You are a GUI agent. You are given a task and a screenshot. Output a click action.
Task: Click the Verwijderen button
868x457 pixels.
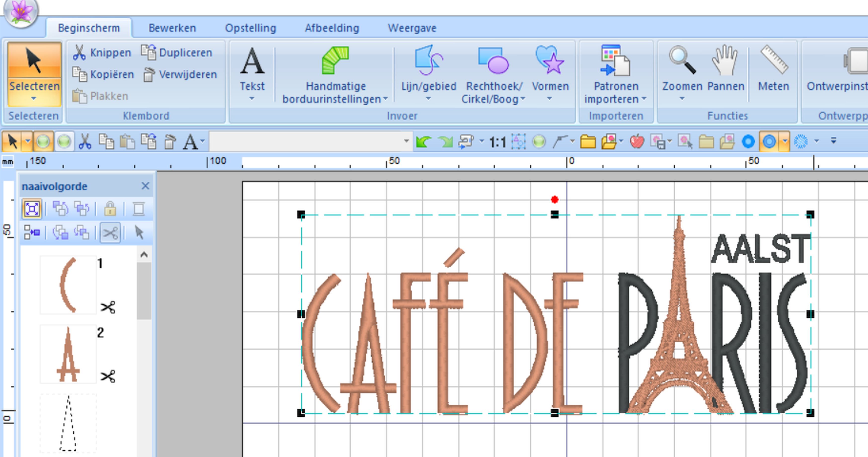tap(180, 75)
